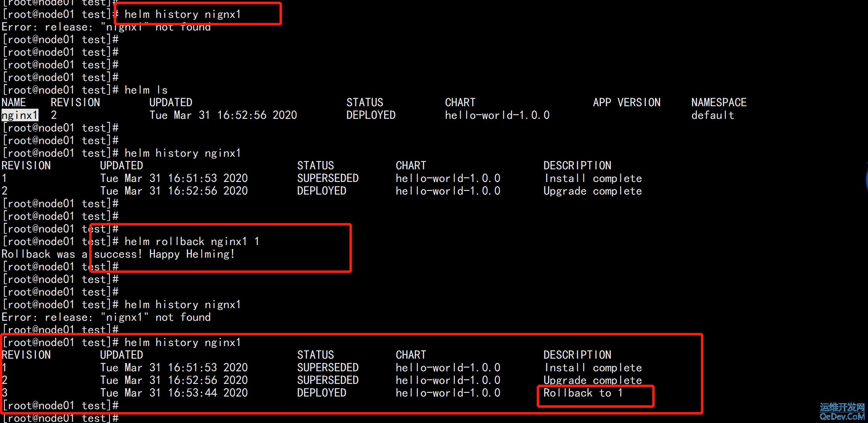
Task: Click the NAMESPACE column header
Action: pos(719,103)
